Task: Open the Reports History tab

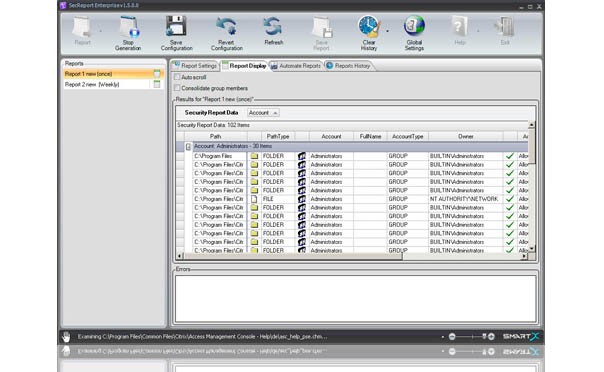Action: pos(349,66)
